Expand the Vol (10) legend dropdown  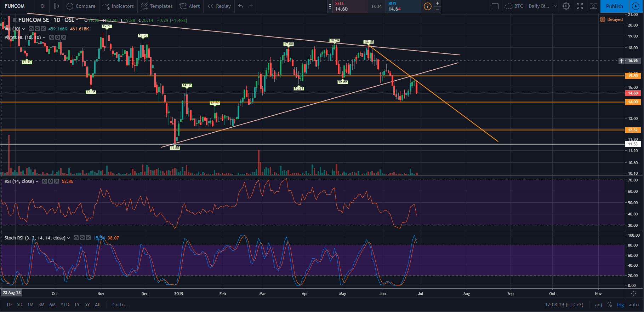(x=24, y=29)
